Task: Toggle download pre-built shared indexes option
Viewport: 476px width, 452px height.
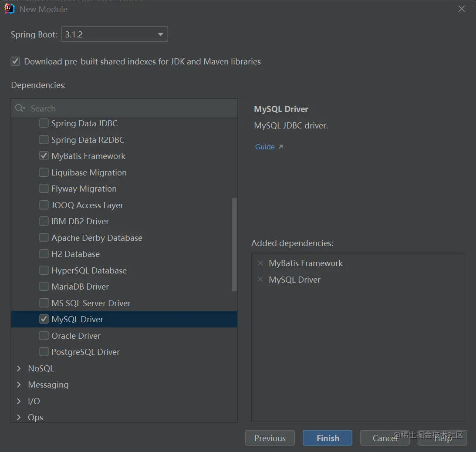Action: pyautogui.click(x=16, y=61)
